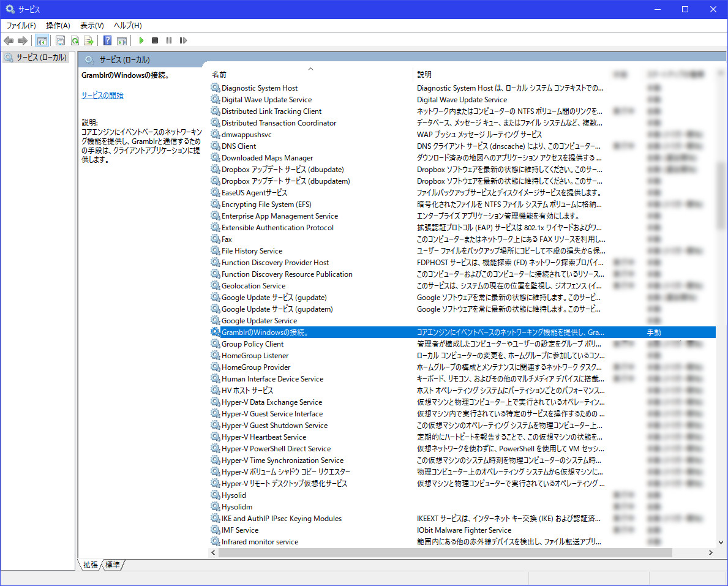Click the サービスの開始 link
Image resolution: width=728 pixels, height=586 pixels.
(102, 96)
